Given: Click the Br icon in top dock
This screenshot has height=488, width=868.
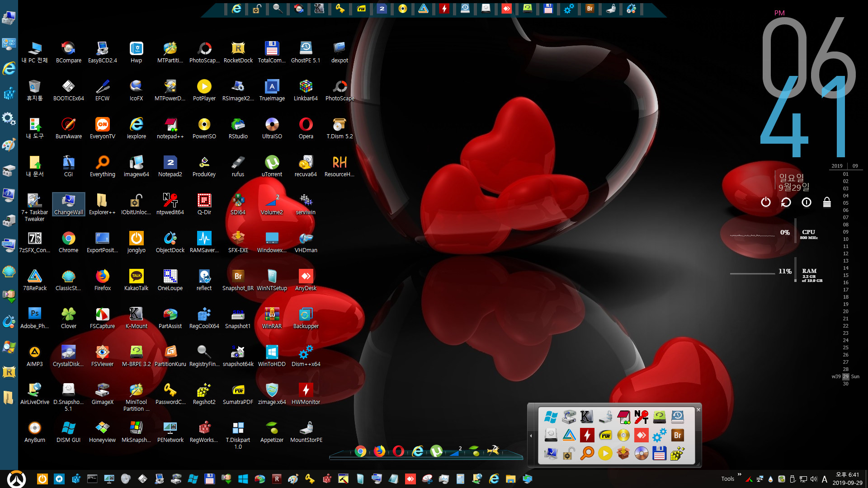Looking at the screenshot, I should (x=590, y=9).
